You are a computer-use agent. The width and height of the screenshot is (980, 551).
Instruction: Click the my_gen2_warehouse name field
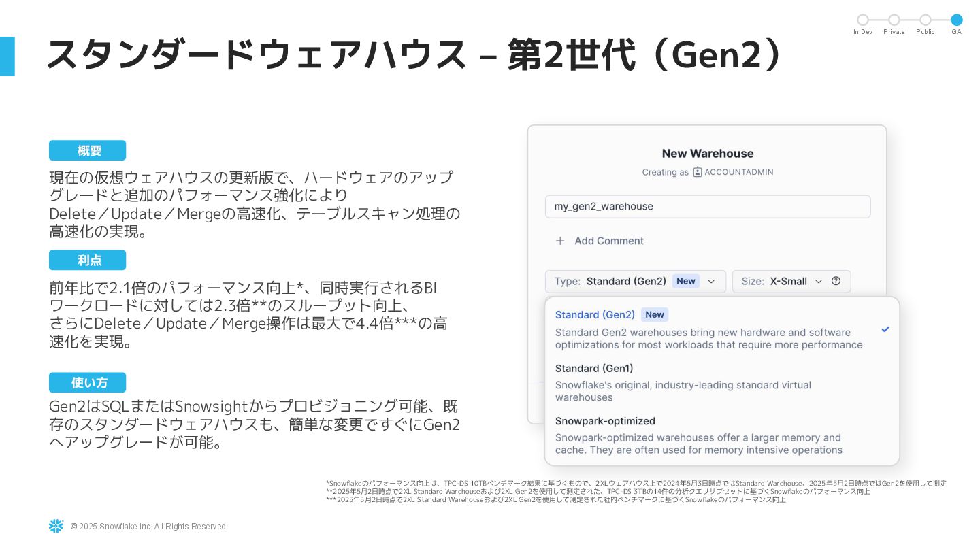708,207
